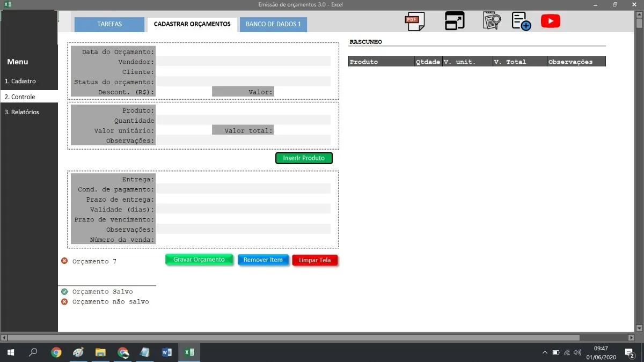644x362 pixels.
Task: Go to Relatórios in the side menu
Action: tap(22, 112)
